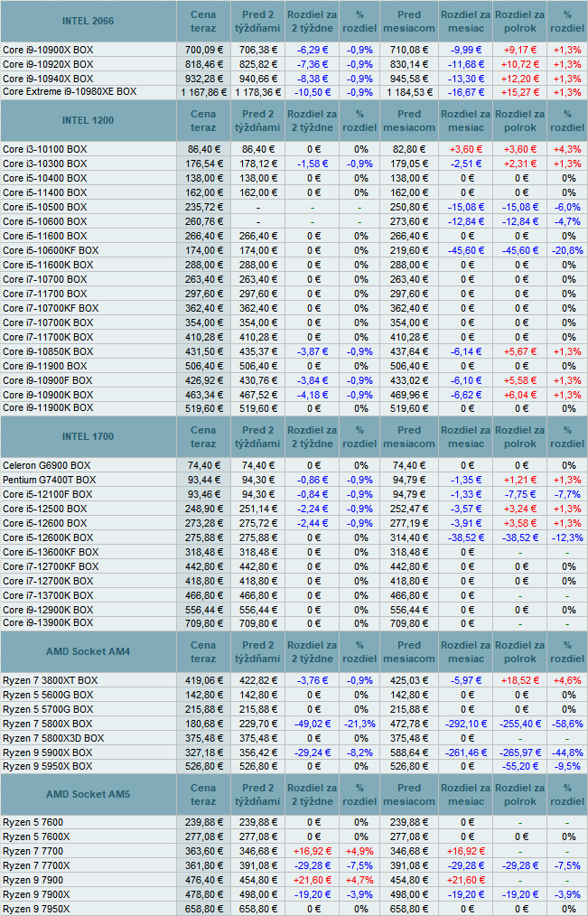Click the -3,87 € two-week difference value

click(313, 351)
